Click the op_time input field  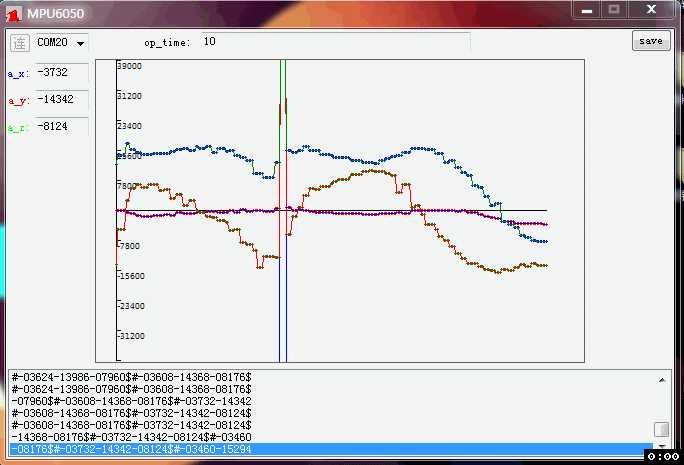click(335, 42)
